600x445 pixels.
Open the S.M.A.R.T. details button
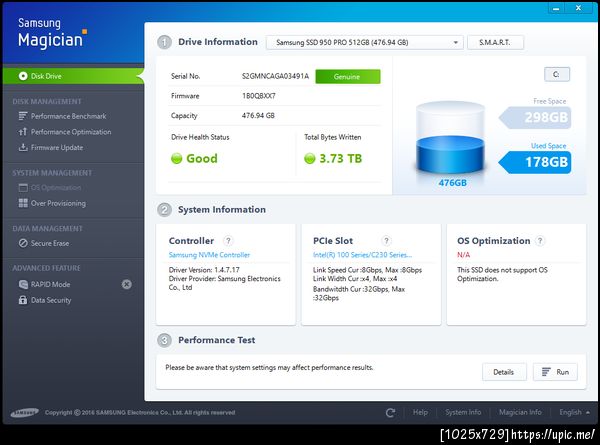coord(495,42)
